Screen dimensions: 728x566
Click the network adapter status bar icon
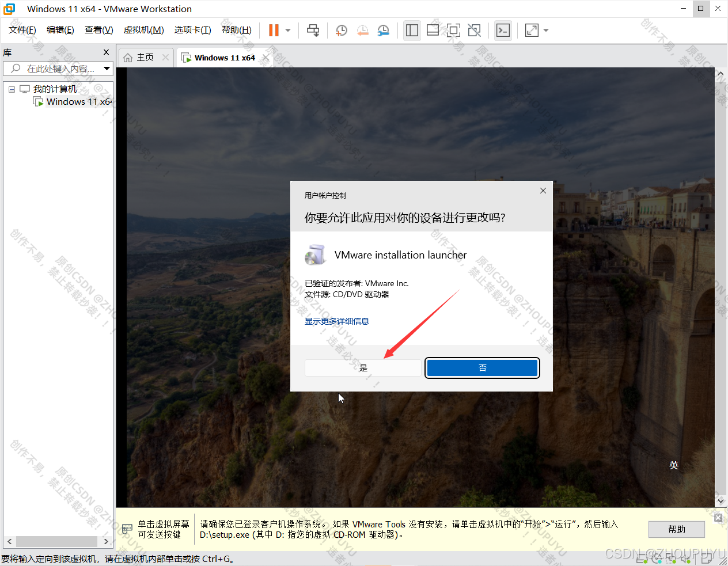point(671,559)
